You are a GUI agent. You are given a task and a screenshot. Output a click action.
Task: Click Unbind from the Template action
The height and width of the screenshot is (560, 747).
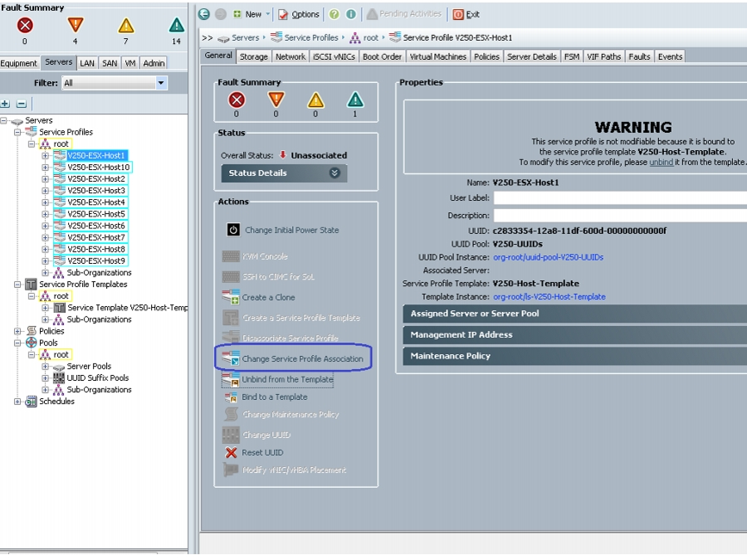[x=277, y=379]
